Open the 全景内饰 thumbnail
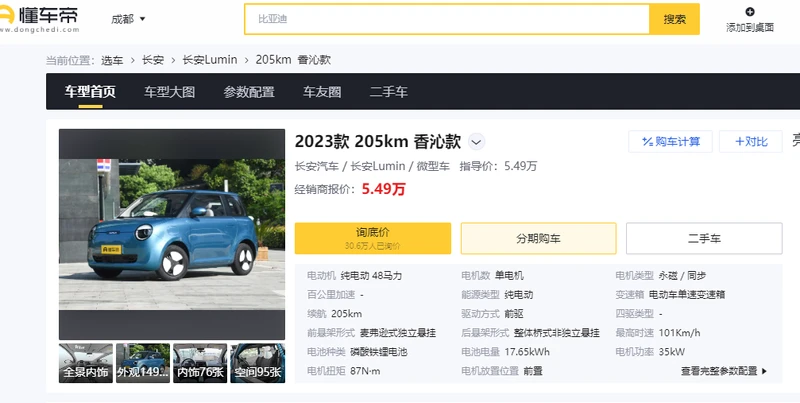The image size is (800, 403). (86, 363)
